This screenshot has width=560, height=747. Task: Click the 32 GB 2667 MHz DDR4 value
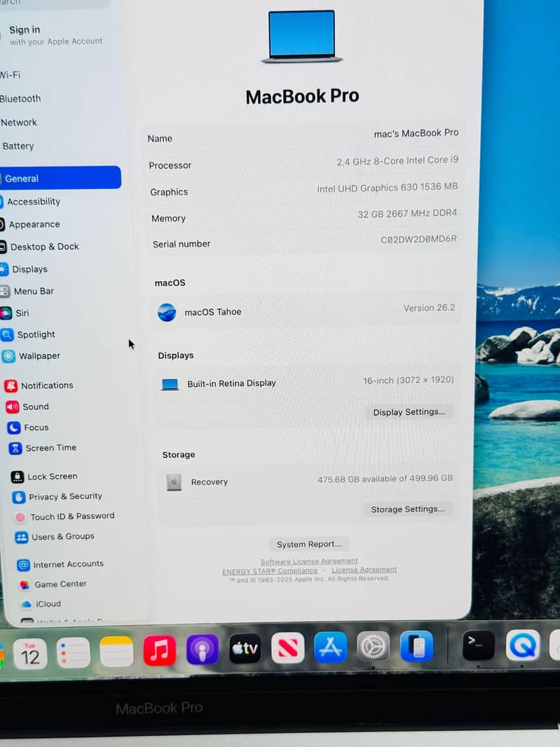[x=407, y=214]
